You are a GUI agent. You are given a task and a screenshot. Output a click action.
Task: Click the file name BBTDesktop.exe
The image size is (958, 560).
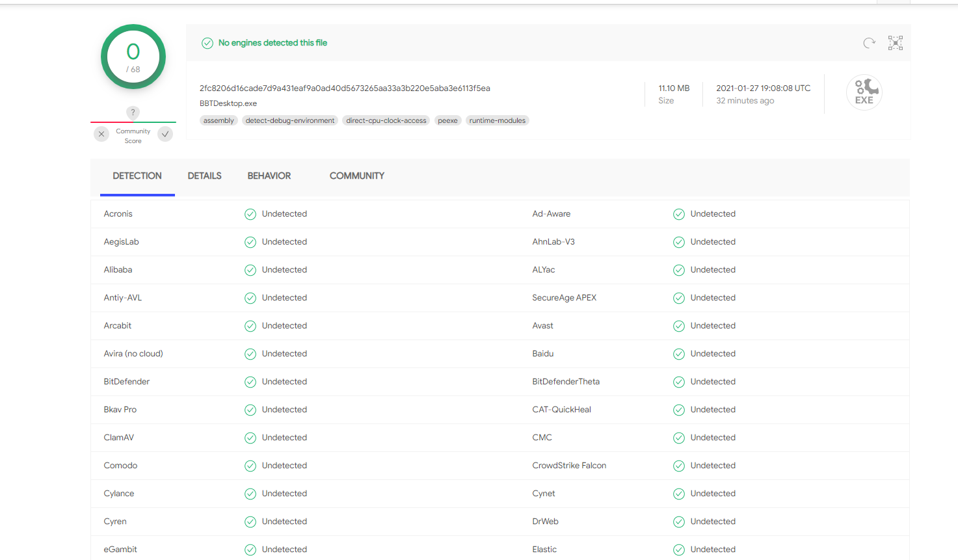click(x=228, y=103)
